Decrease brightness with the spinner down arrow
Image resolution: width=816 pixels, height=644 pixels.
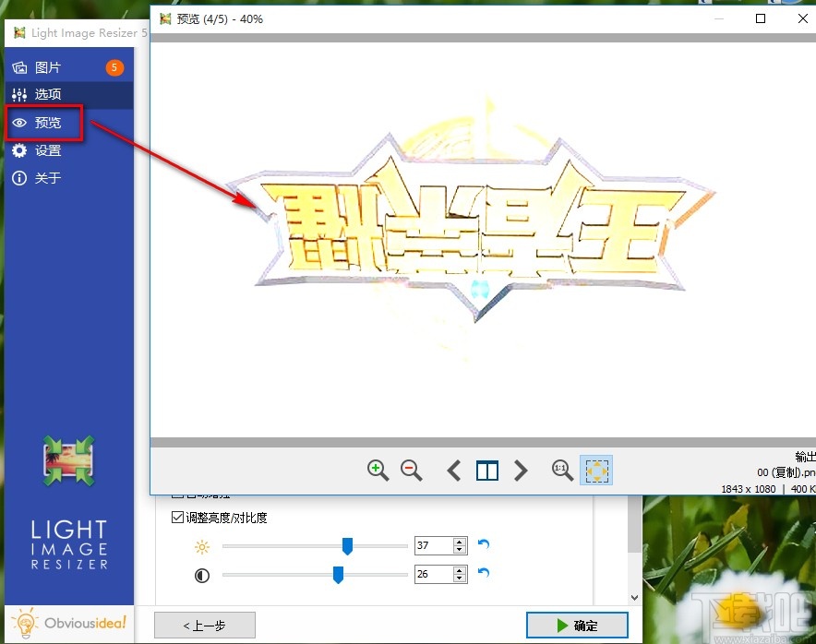coord(460,550)
